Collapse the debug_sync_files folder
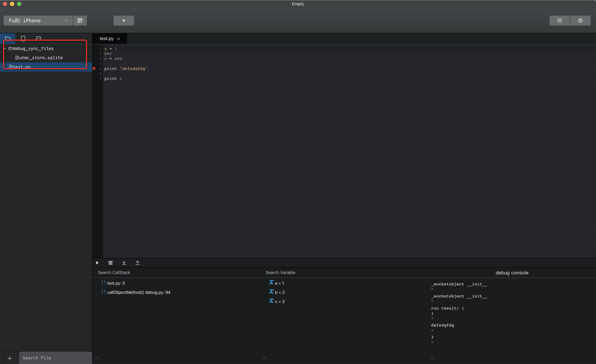Image resolution: width=596 pixels, height=364 pixels. coord(5,49)
